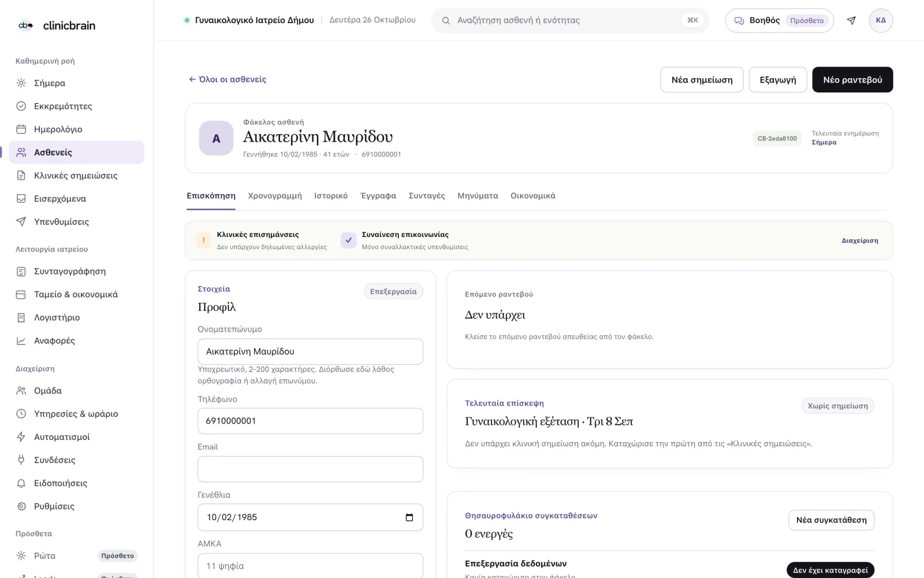This screenshot has height=578, width=924.
Task: Click the Νέα συγκατάθεση button
Action: pos(832,520)
